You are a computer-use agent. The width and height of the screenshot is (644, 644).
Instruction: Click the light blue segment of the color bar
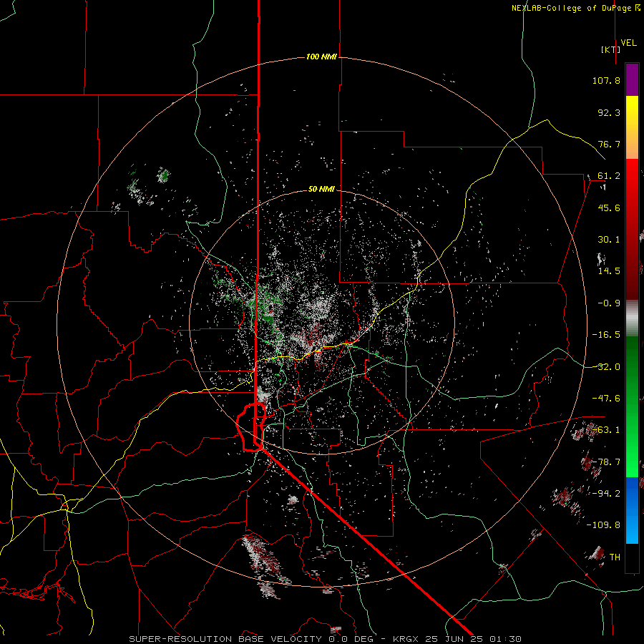[x=632, y=532]
